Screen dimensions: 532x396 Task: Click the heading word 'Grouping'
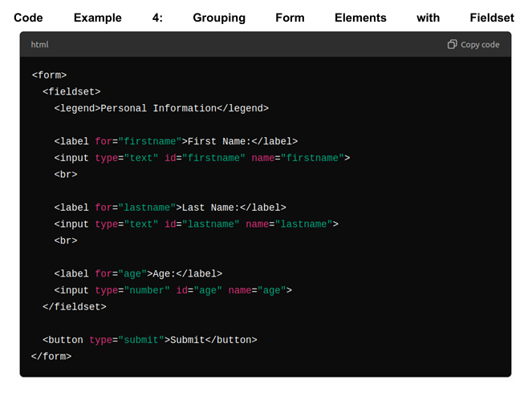[x=219, y=18]
